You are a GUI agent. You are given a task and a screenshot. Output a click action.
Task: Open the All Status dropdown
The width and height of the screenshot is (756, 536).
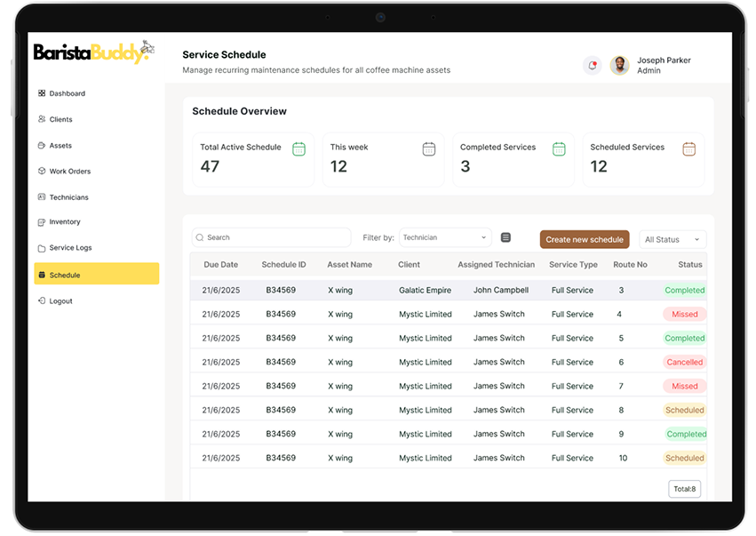672,239
